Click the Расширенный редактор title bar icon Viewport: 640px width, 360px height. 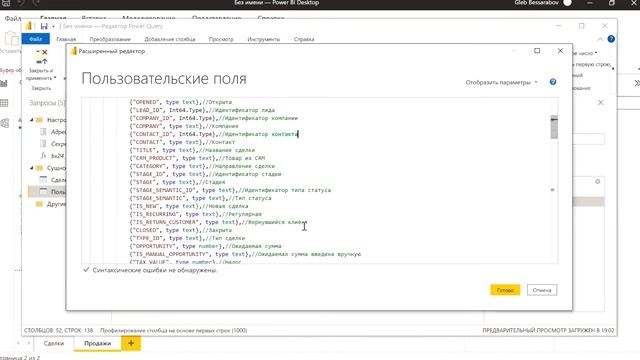click(73, 51)
